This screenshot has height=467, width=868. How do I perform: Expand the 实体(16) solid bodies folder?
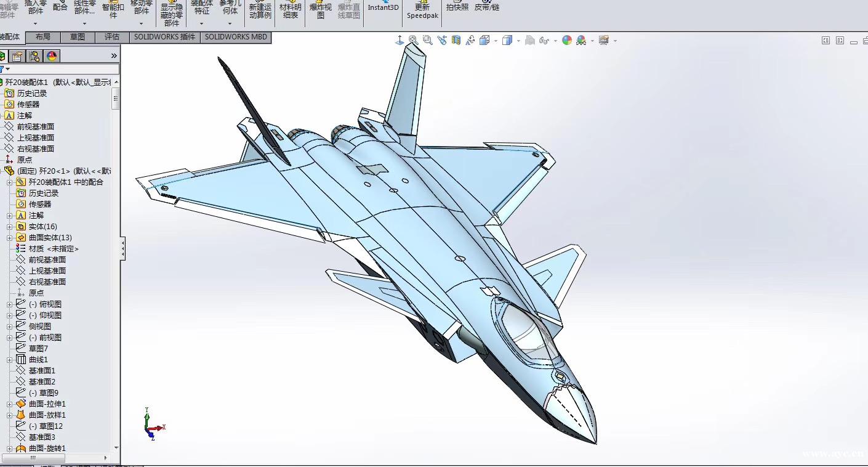pos(10,227)
